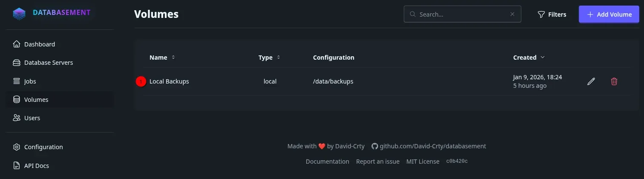Click the Add Volume button
The height and width of the screenshot is (179, 644).
coord(609,14)
